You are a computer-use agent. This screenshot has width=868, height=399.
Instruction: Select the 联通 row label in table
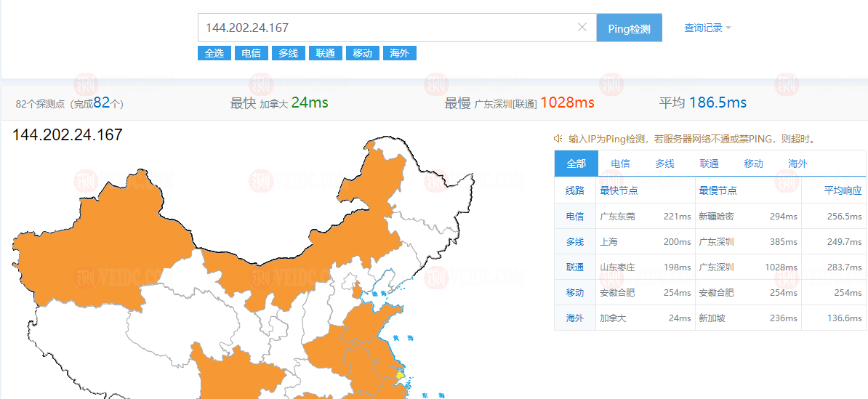[x=574, y=267]
